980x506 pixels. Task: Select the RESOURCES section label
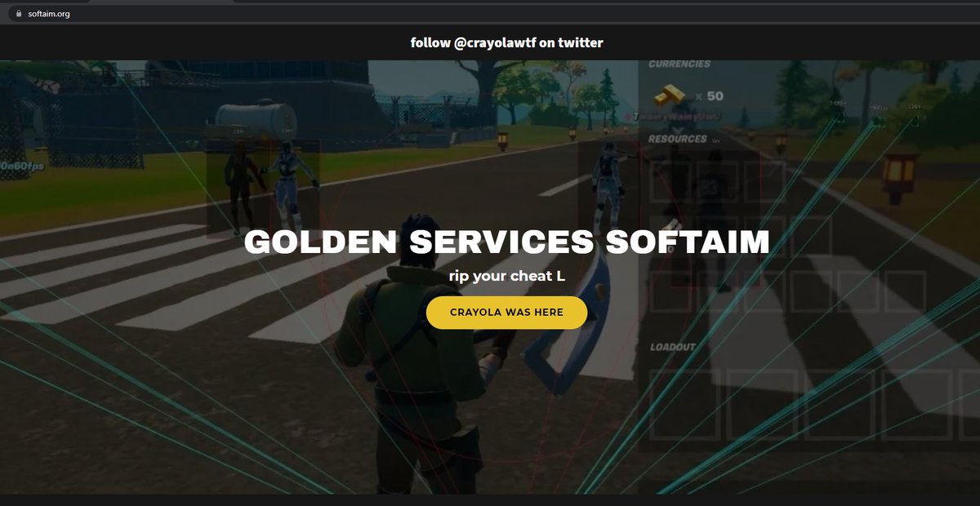[678, 139]
